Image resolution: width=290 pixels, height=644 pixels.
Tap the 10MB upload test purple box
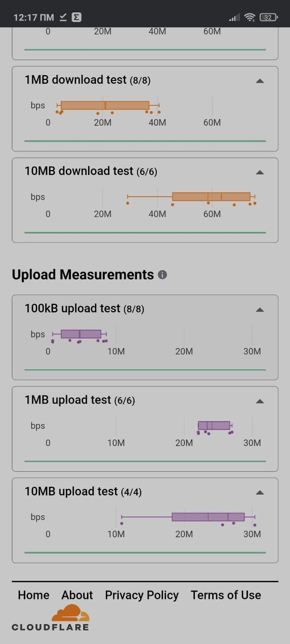208,517
